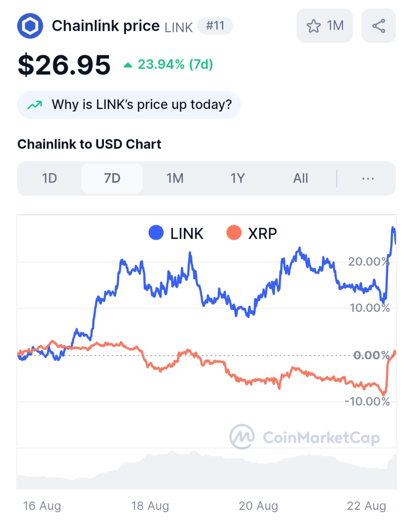Toggle LINK series in chart legend
413x532 pixels.
[187, 233]
